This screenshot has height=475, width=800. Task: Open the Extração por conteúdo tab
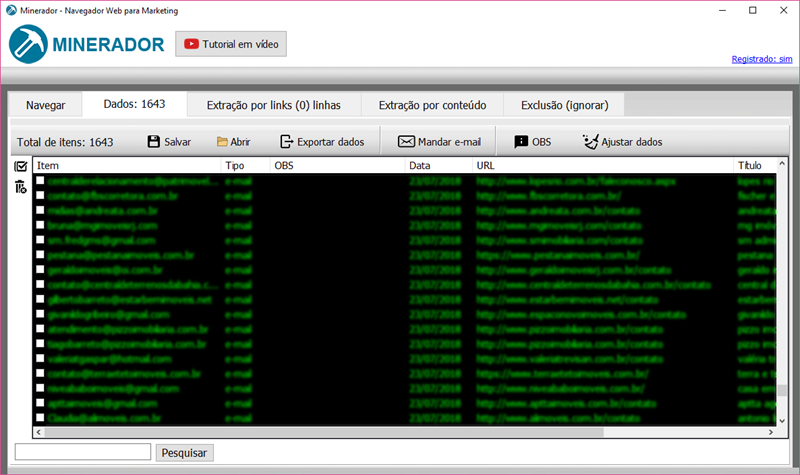[x=432, y=105]
